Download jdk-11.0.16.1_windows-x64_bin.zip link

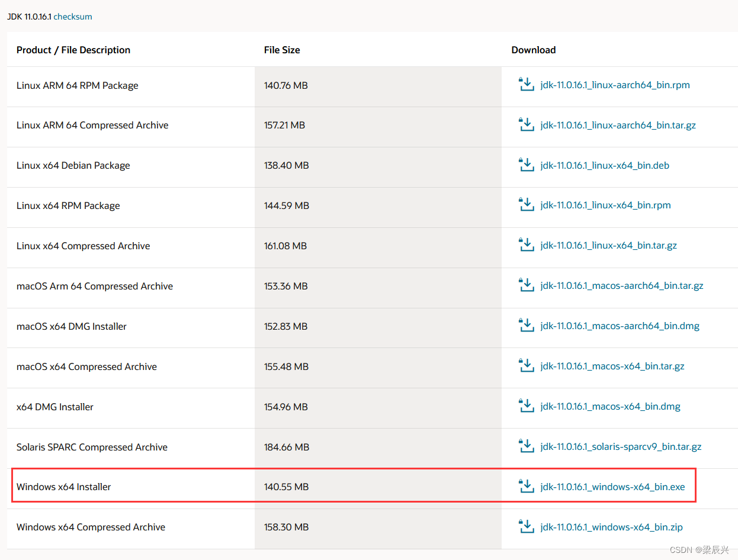point(611,527)
